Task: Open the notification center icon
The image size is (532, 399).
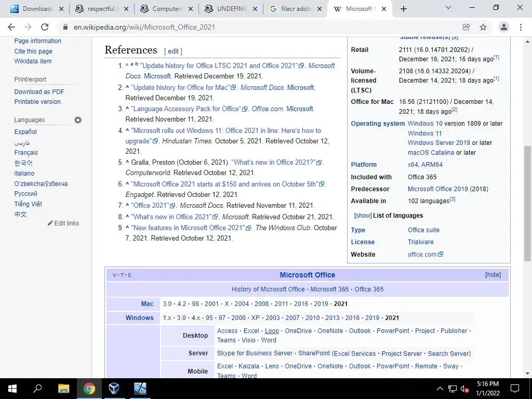Action: pyautogui.click(x=515, y=389)
